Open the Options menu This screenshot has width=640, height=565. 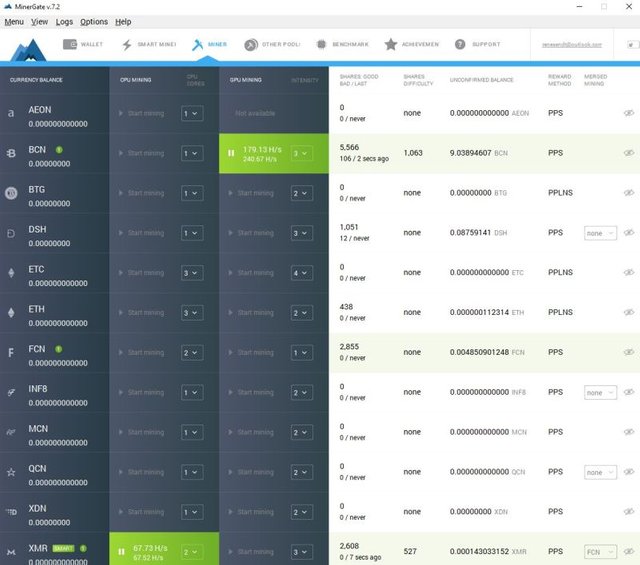click(x=94, y=22)
